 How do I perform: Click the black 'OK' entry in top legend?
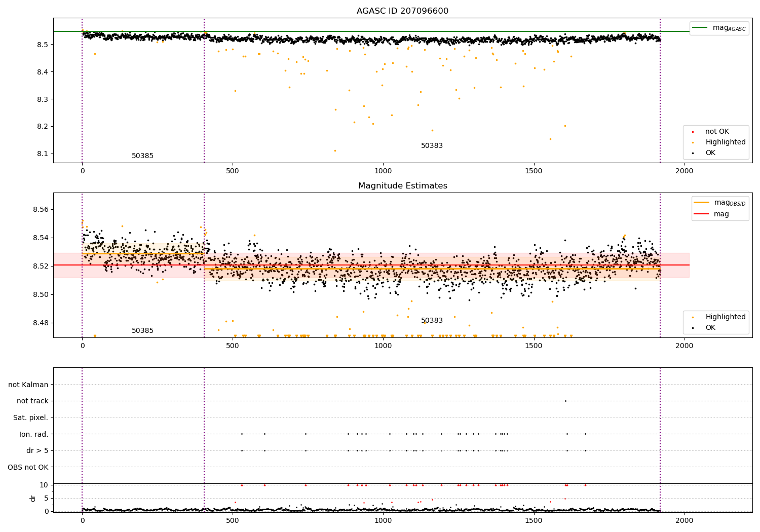(x=710, y=153)
